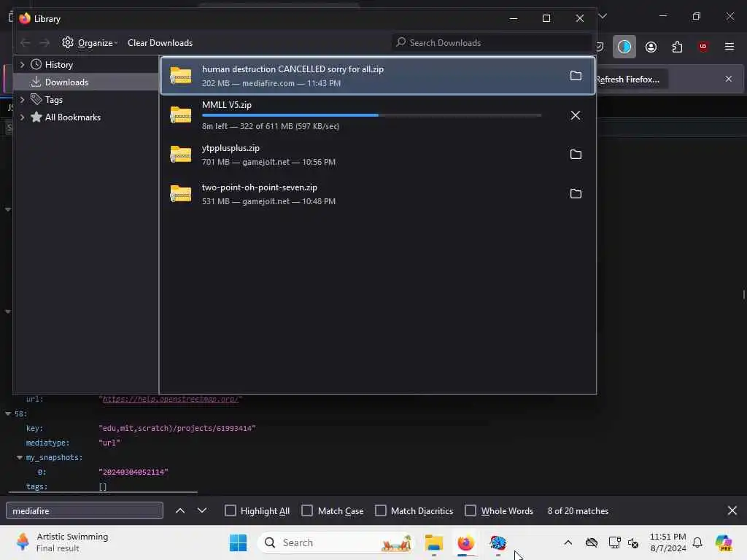Viewport: 747px width, 560px height.
Task: Show human destruction zip in folder
Action: point(576,76)
